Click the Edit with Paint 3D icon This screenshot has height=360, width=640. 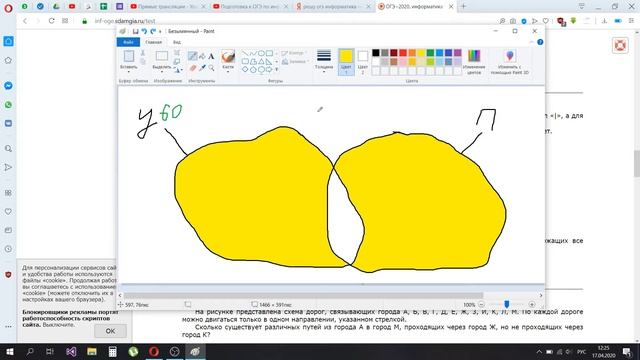pyautogui.click(x=510, y=56)
